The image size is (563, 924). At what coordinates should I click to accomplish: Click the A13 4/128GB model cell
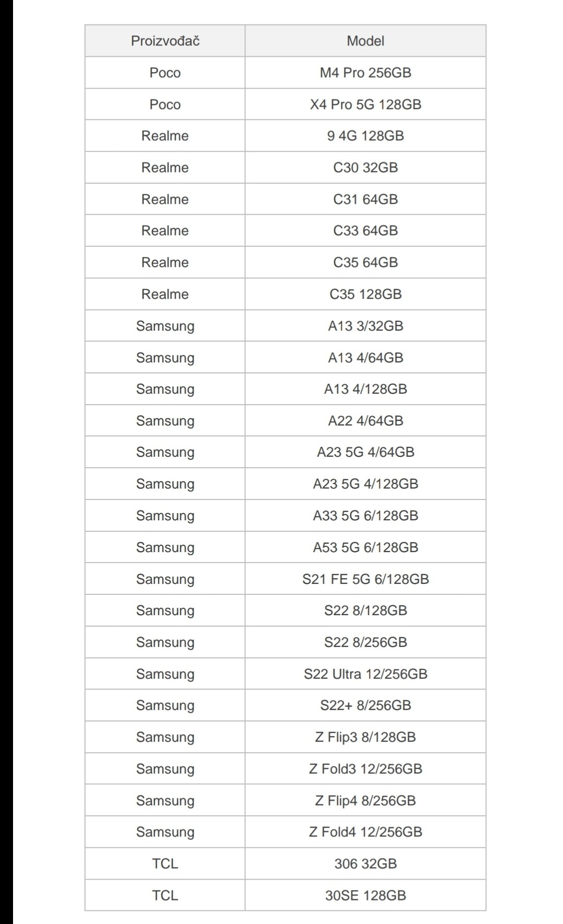coord(365,389)
